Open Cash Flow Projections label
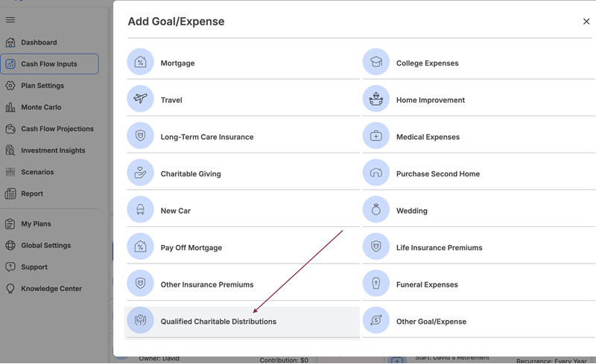Viewport: 596px width, 364px height. pyautogui.click(x=57, y=129)
